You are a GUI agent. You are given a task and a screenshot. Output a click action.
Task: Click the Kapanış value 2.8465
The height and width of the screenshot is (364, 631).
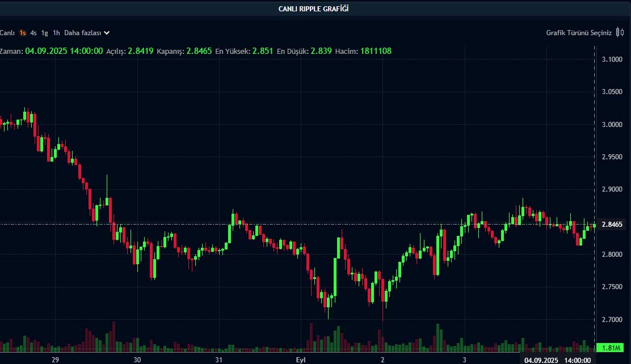coord(199,51)
